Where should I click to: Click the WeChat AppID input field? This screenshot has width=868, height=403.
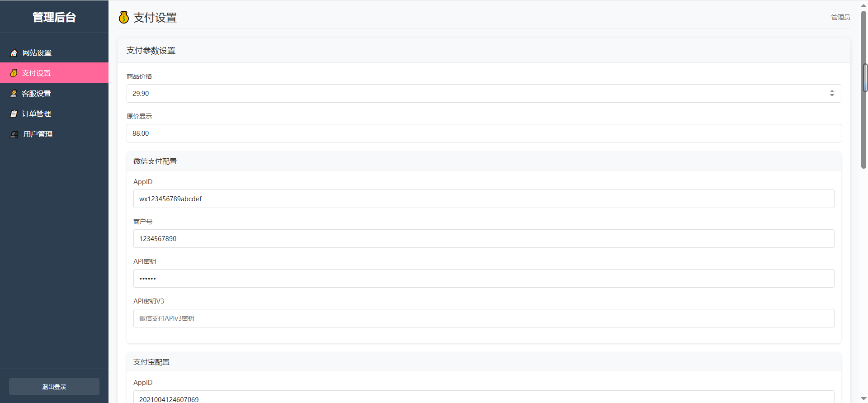[484, 199]
